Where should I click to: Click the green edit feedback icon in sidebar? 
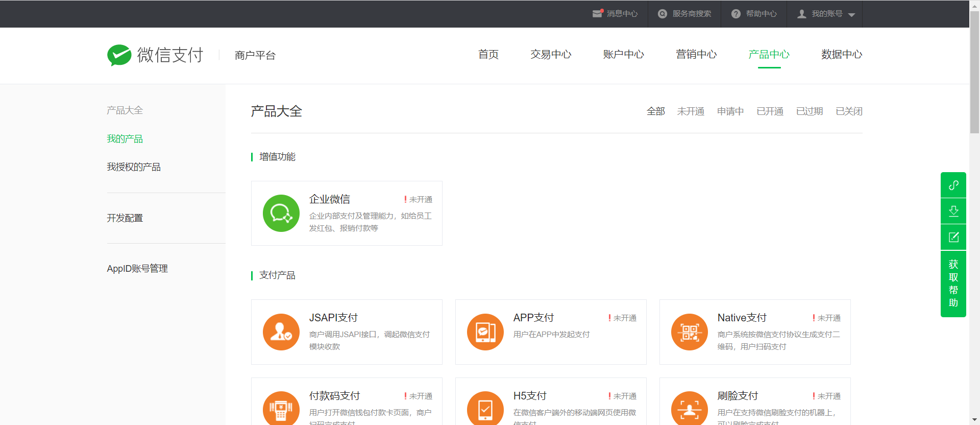coord(953,237)
